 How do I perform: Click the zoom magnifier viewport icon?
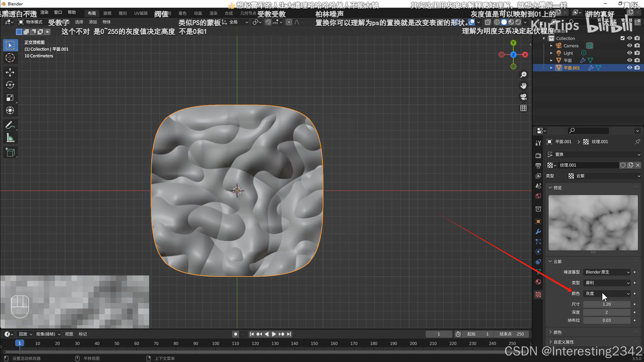(523, 75)
